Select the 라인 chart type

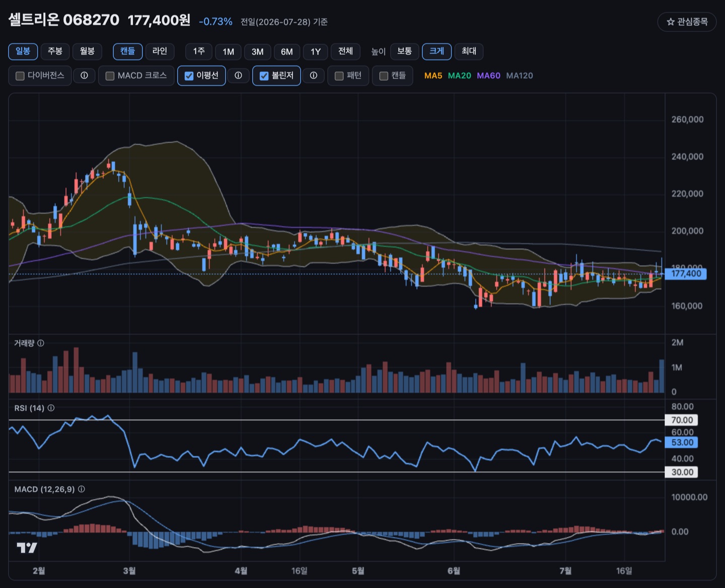pyautogui.click(x=160, y=51)
